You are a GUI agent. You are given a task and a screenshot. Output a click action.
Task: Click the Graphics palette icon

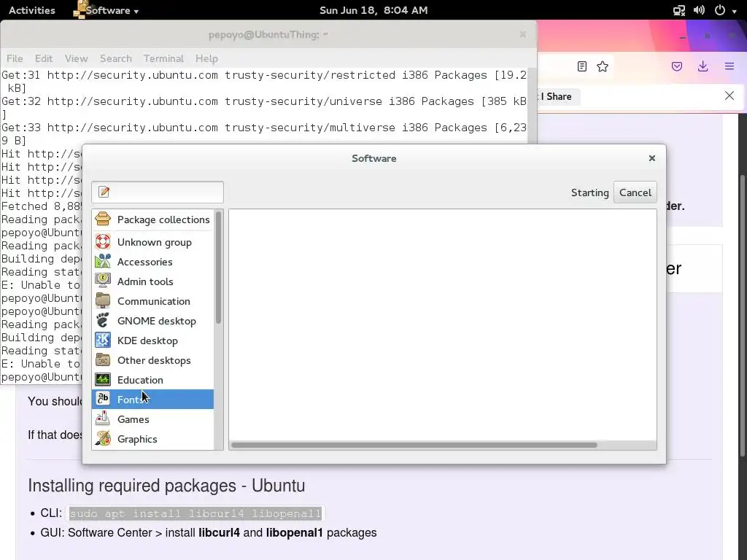pos(102,438)
